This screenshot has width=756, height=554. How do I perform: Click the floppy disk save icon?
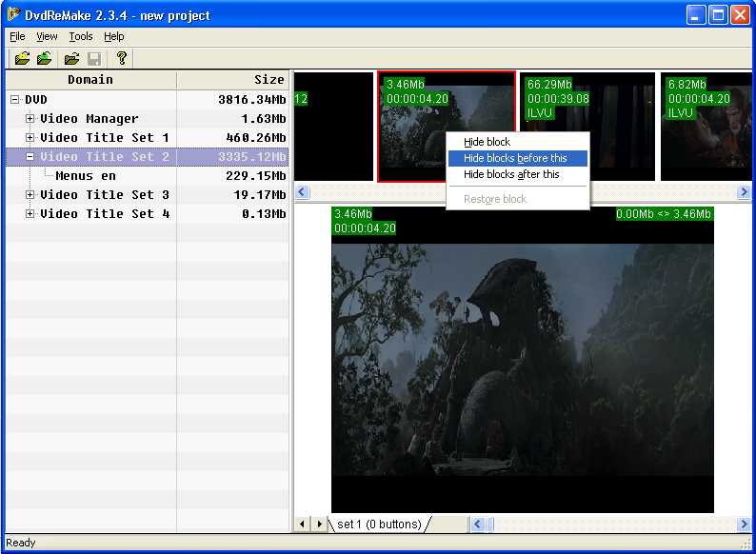tap(94, 59)
